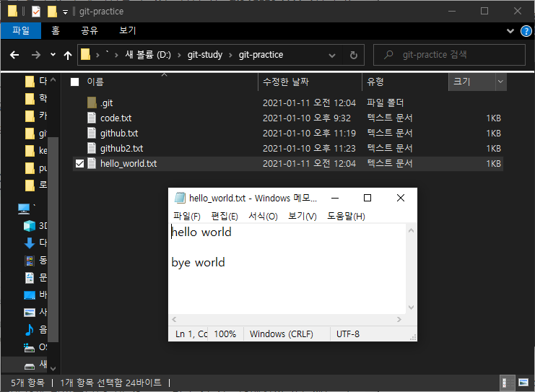Go up one folder level
The width and height of the screenshot is (535, 392).
tap(68, 55)
